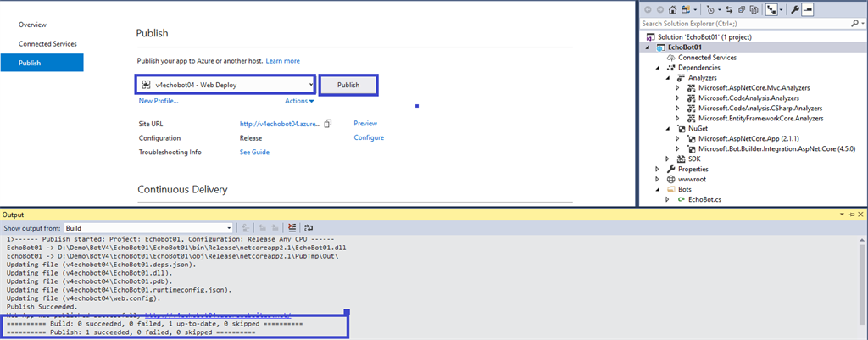
Task: Click the EchoBot.cs C# file icon
Action: (x=682, y=199)
